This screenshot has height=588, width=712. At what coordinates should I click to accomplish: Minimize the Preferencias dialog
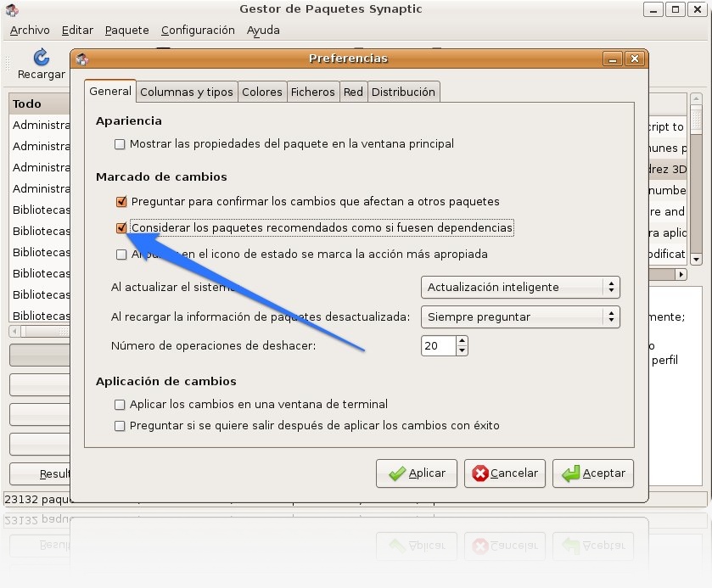click(613, 59)
